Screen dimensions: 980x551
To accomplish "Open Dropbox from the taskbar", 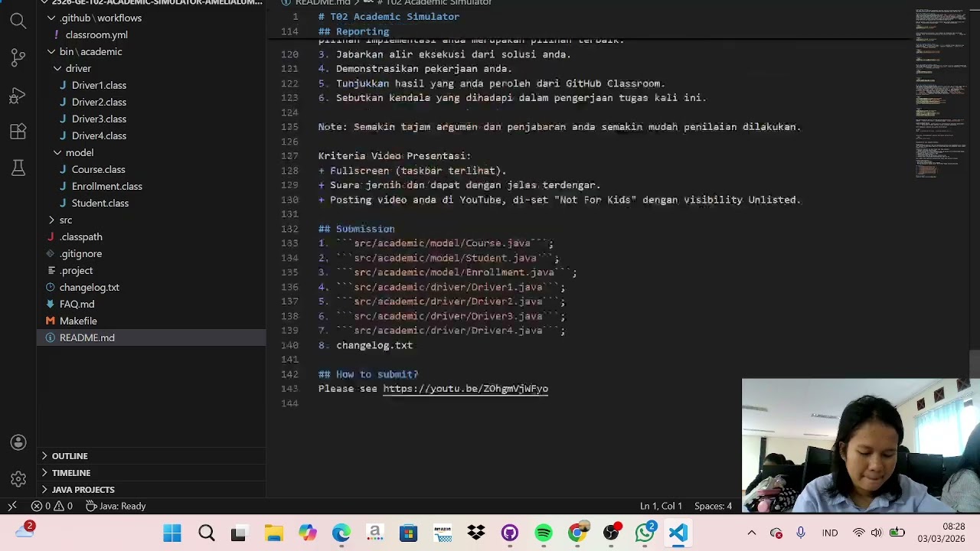I will [476, 533].
